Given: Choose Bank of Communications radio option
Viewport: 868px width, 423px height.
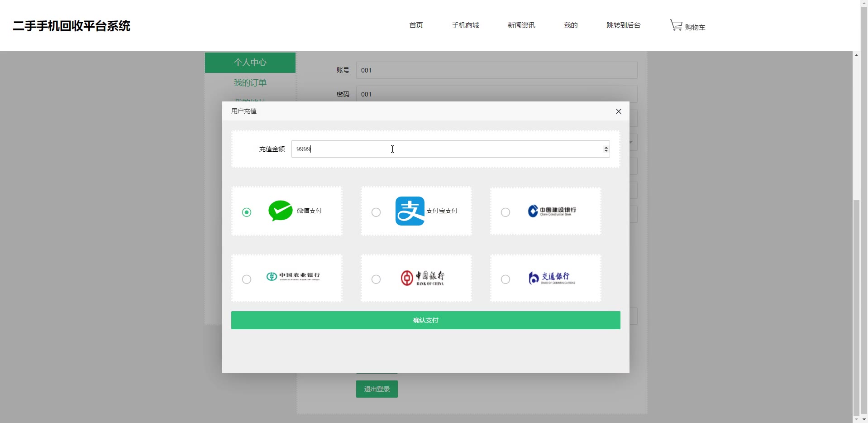Looking at the screenshot, I should point(506,279).
